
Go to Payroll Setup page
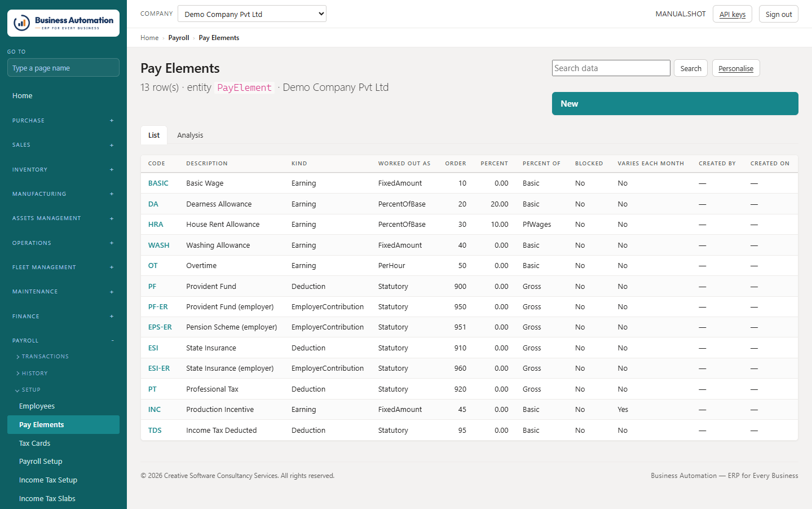[x=63, y=462]
